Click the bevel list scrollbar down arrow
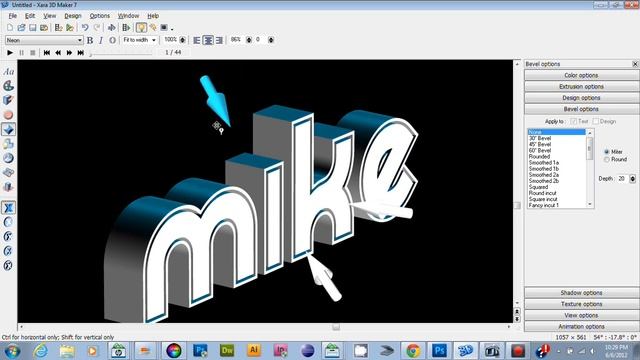This screenshot has height=360, width=640. [x=589, y=204]
